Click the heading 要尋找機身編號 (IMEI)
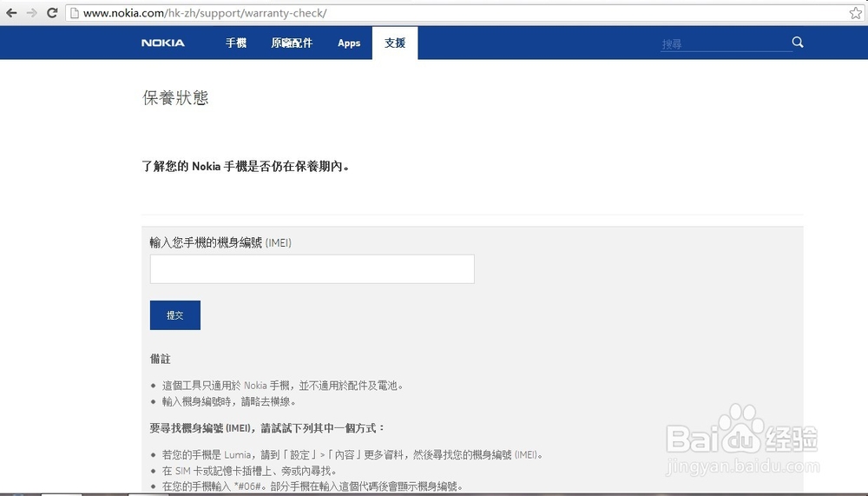The height and width of the screenshot is (496, 868). point(267,428)
